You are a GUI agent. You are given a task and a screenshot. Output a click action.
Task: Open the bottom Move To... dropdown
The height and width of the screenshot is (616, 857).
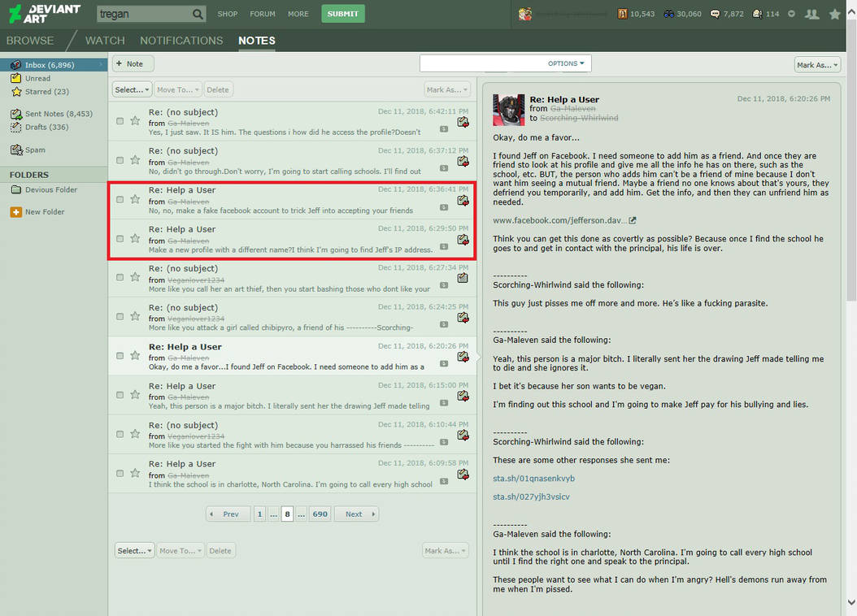(x=181, y=550)
